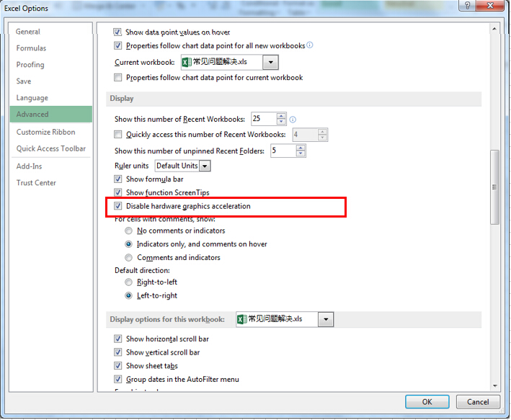Uncheck Disable hardware graphics acceleration
This screenshot has height=420, width=511.
point(117,206)
